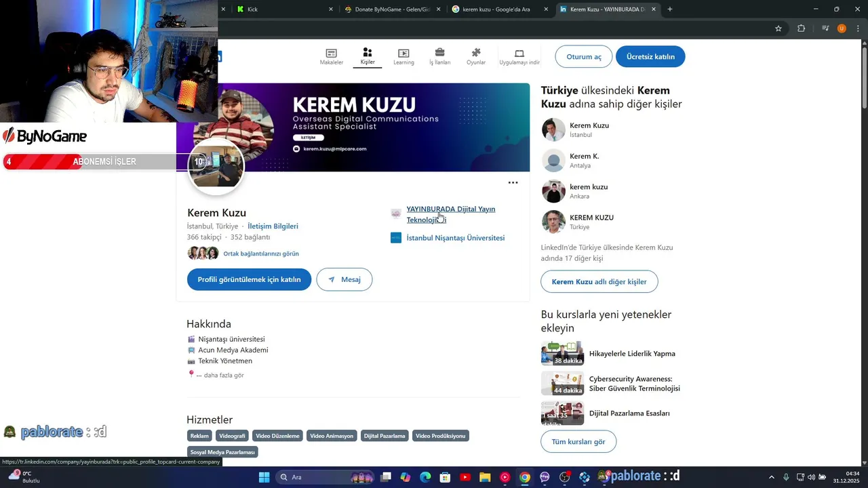Click the YAYINBURADA company logo icon
The width and height of the screenshot is (868, 488).
point(396,213)
